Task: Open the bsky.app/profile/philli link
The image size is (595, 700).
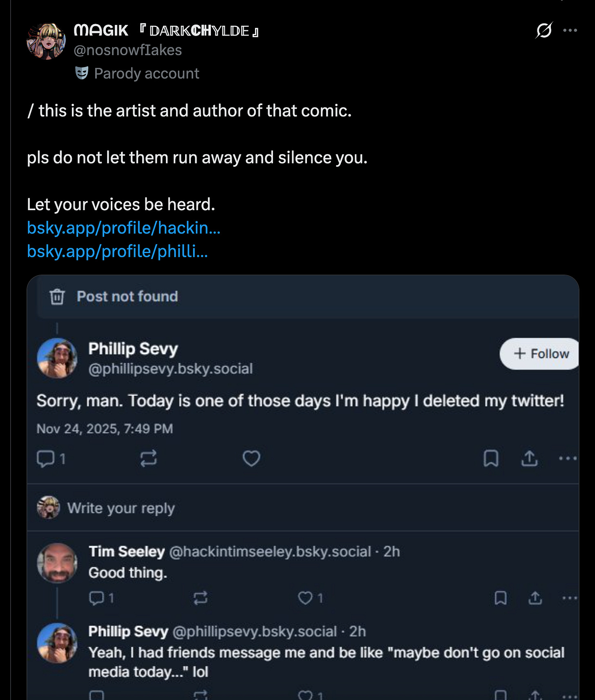Action: click(117, 251)
